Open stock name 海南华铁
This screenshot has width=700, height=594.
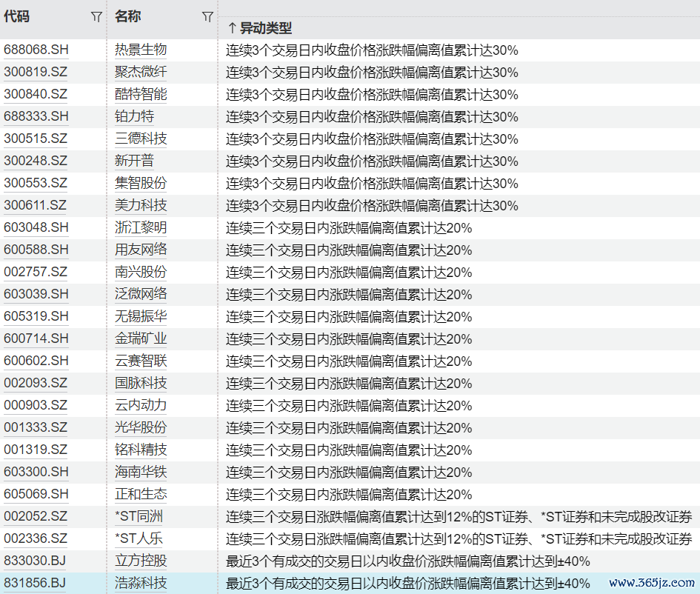click(x=141, y=472)
